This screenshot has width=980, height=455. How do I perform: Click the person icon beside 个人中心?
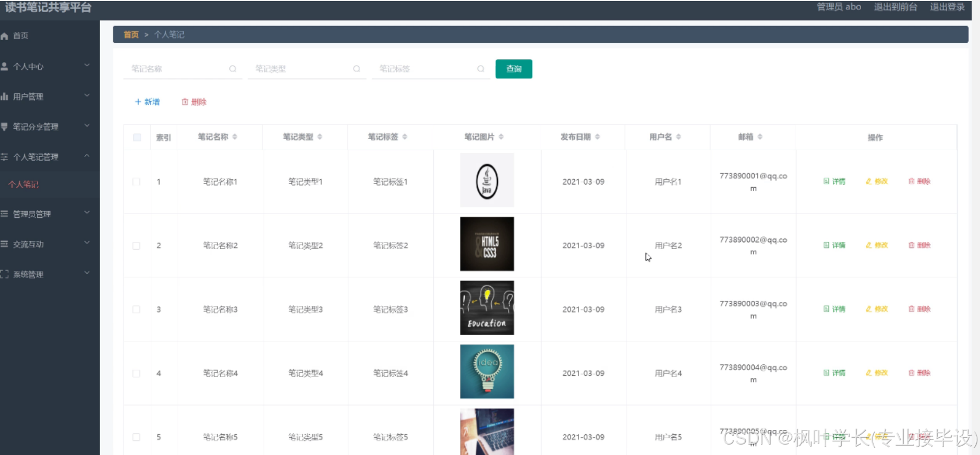click(5, 67)
